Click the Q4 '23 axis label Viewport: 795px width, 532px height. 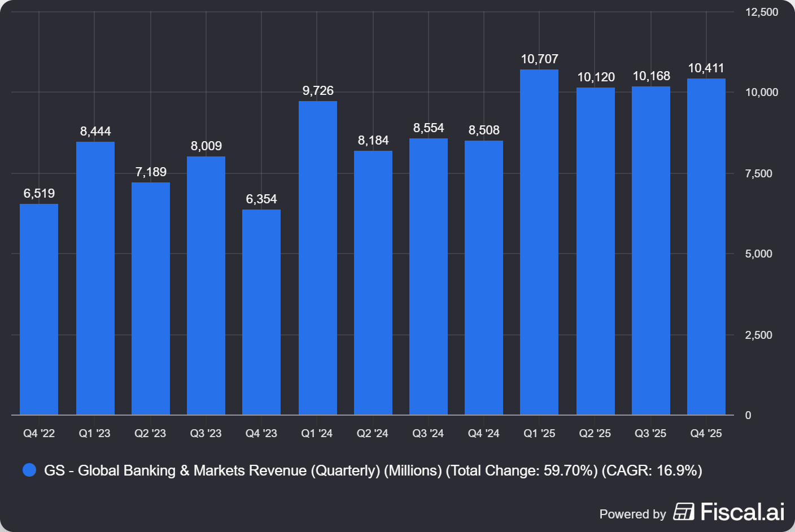click(x=261, y=433)
